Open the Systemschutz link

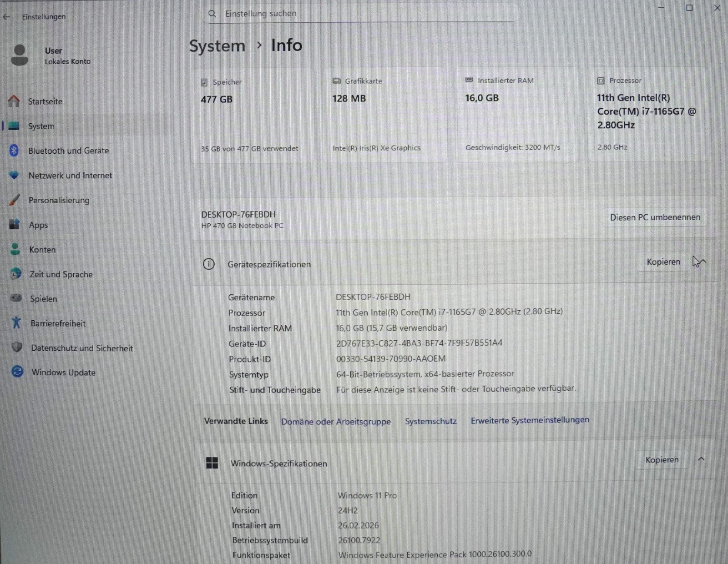pos(430,421)
